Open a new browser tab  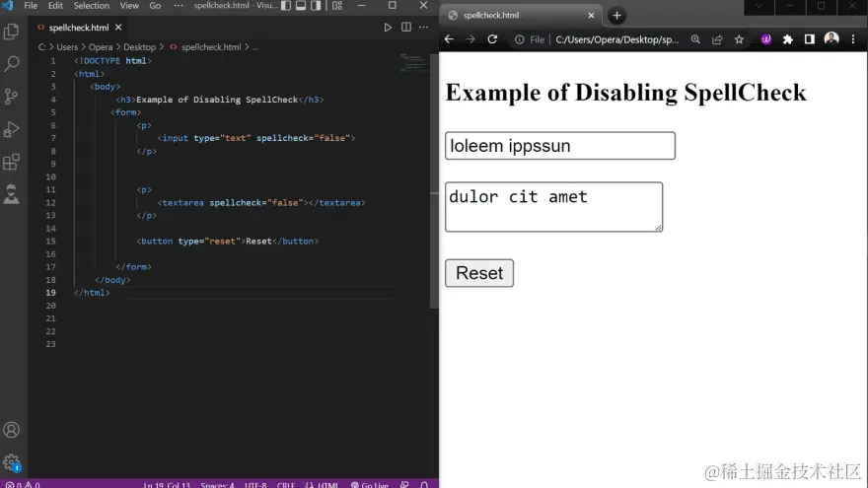click(x=616, y=16)
